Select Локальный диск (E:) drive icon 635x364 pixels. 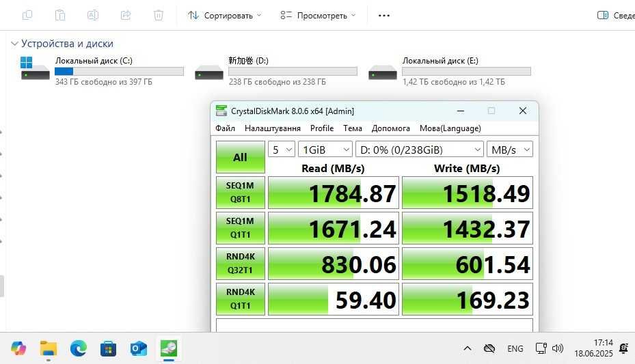point(383,73)
